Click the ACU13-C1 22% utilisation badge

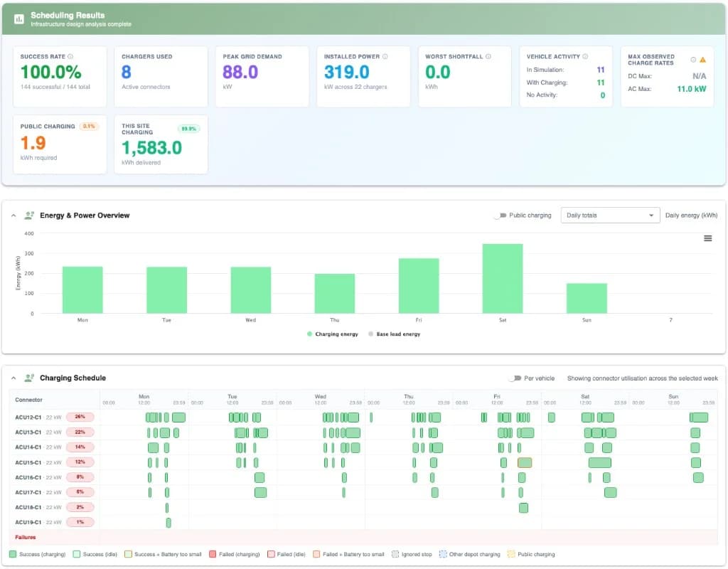80,432
